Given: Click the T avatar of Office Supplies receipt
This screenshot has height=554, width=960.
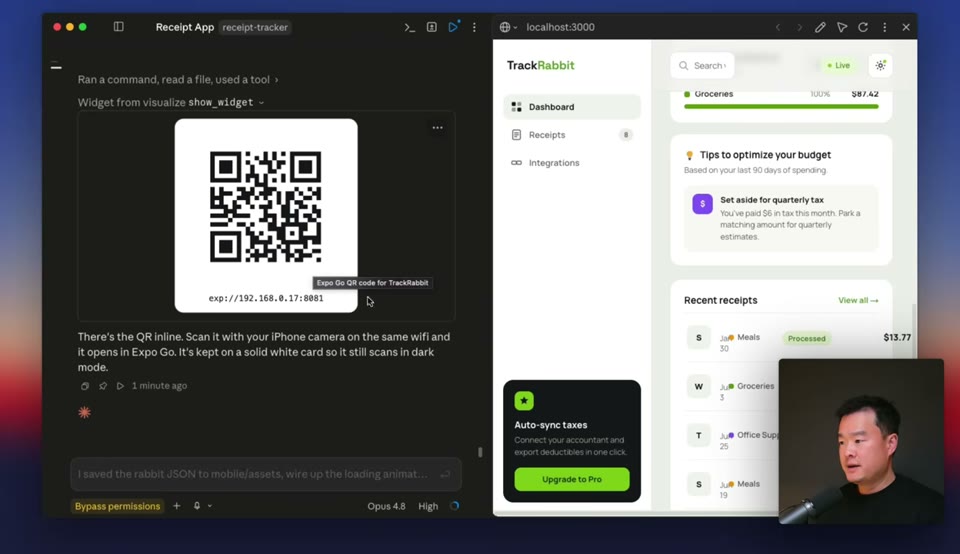Looking at the screenshot, I should click(x=699, y=435).
